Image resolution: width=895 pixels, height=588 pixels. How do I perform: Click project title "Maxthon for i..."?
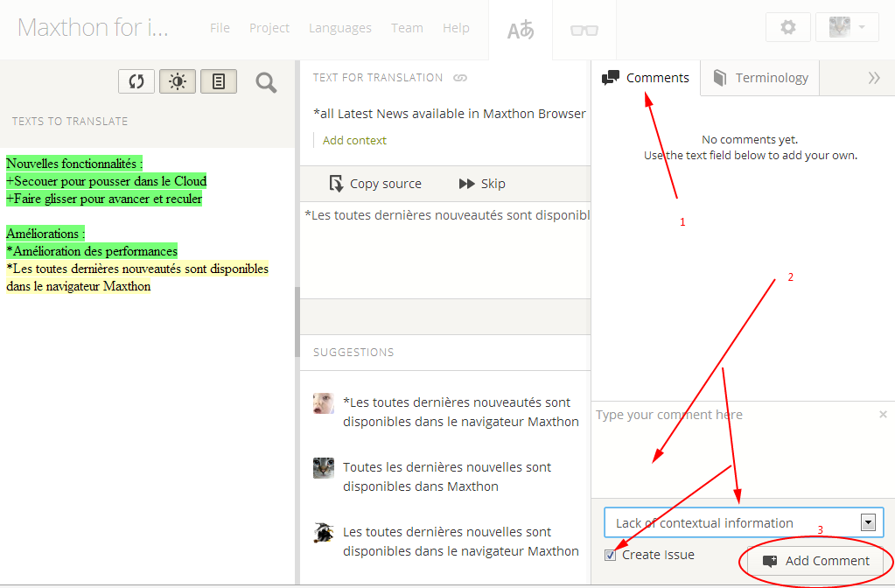[x=93, y=27]
